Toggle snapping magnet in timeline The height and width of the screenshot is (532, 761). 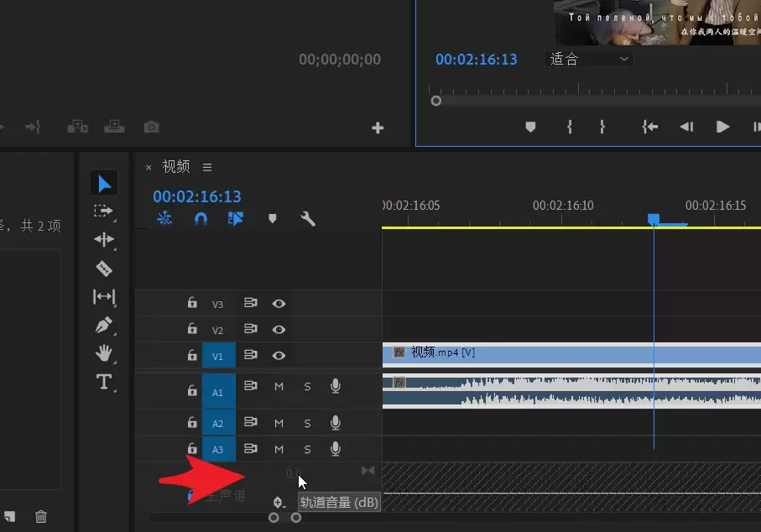201,219
